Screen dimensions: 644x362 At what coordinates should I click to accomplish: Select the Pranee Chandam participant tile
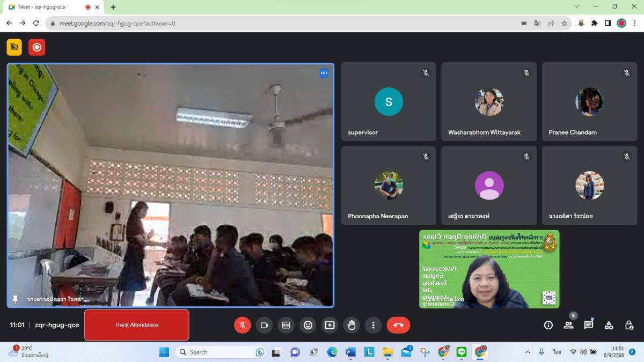point(589,102)
